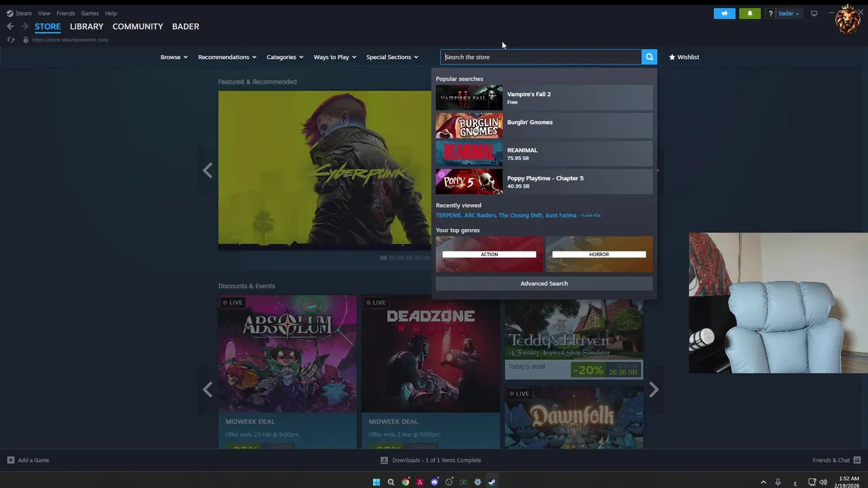The height and width of the screenshot is (488, 868).
Task: Open Windows taskbar search
Action: [391, 483]
